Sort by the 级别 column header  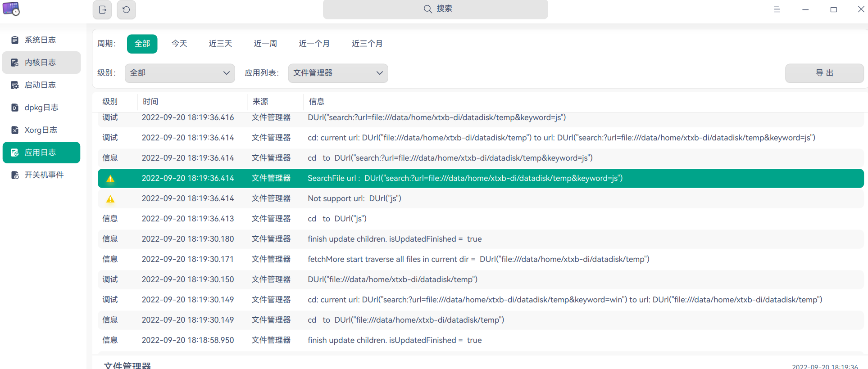[x=110, y=102]
